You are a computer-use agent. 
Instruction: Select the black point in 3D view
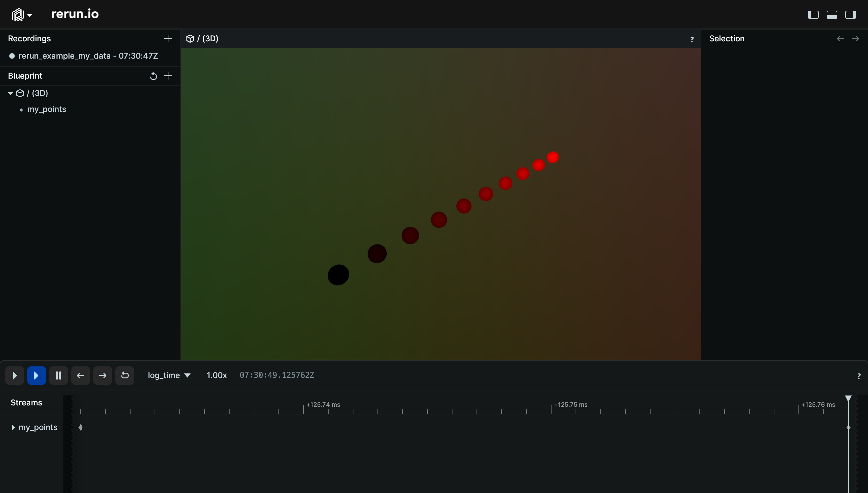338,275
